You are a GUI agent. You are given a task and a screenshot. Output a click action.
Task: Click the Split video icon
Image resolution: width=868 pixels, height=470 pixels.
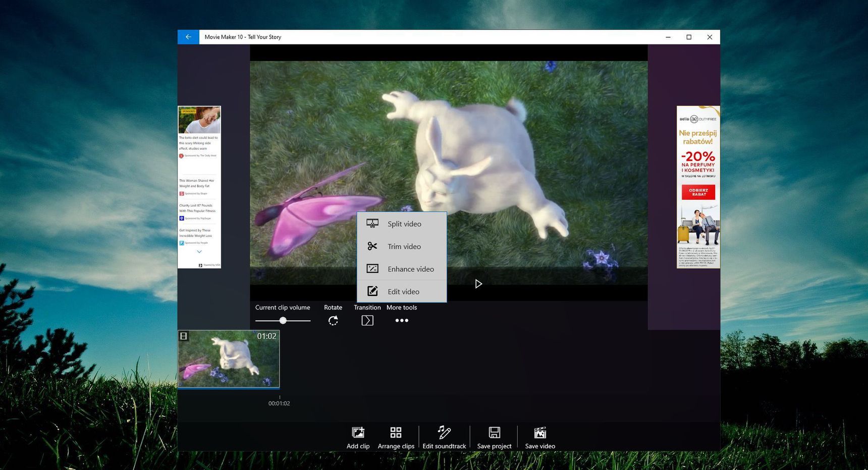pos(372,223)
